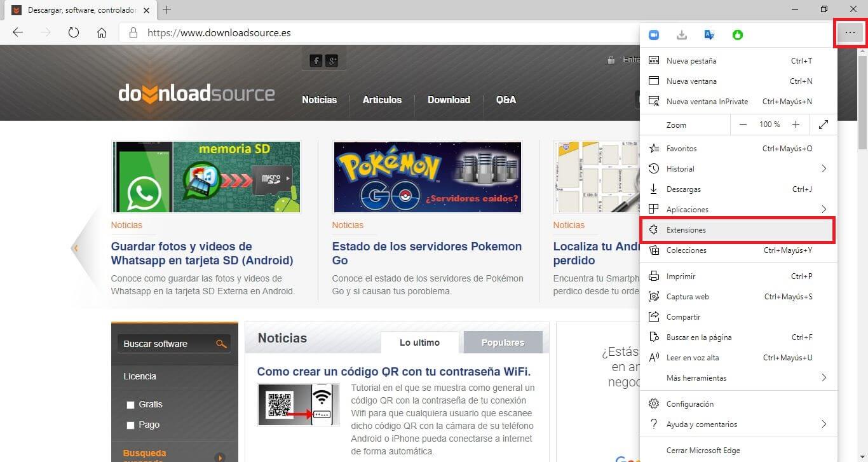The image size is (868, 462).
Task: Click the Pokémon GO servers thumbnail
Action: (x=427, y=177)
